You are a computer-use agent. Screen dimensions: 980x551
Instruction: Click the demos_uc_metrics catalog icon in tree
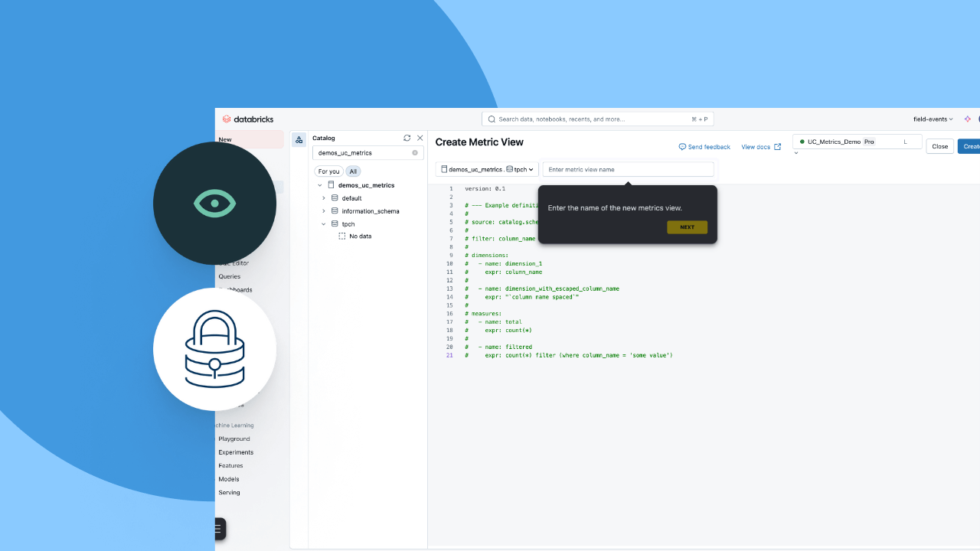(x=331, y=185)
